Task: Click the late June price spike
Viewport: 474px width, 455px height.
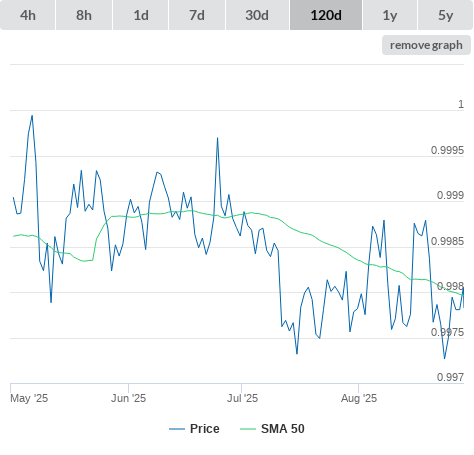Action: (x=217, y=138)
